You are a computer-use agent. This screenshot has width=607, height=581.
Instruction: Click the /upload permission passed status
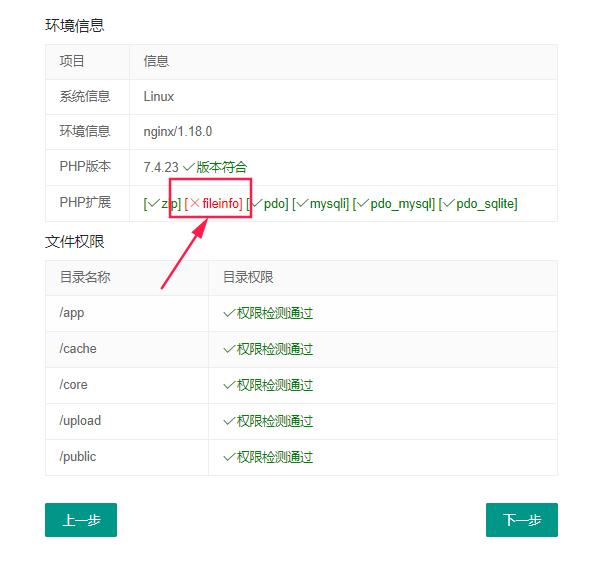268,421
